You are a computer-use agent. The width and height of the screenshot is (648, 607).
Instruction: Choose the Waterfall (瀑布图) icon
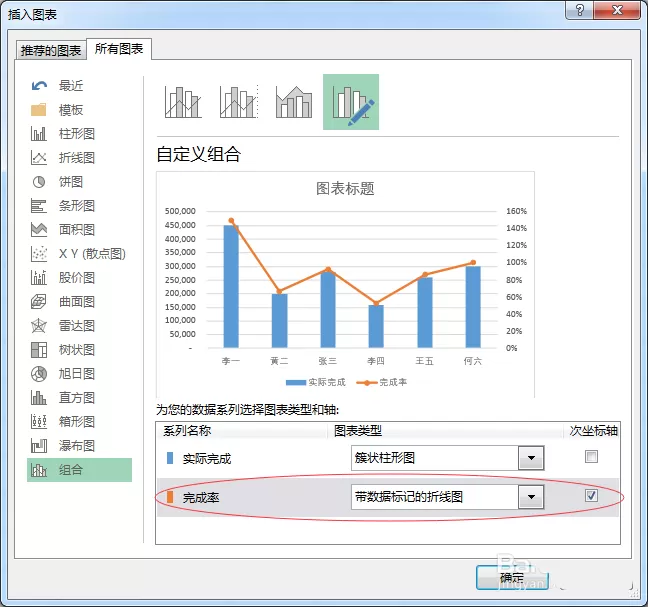tap(39, 445)
